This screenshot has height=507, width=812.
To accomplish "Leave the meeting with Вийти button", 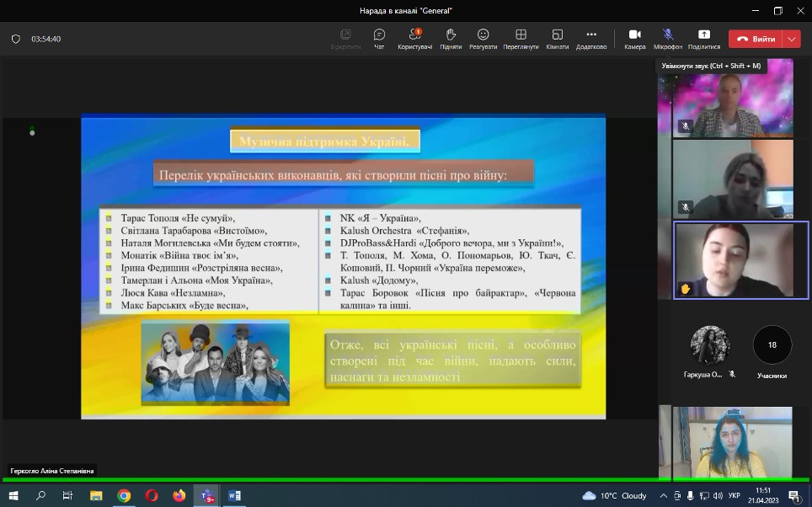I will [756, 39].
